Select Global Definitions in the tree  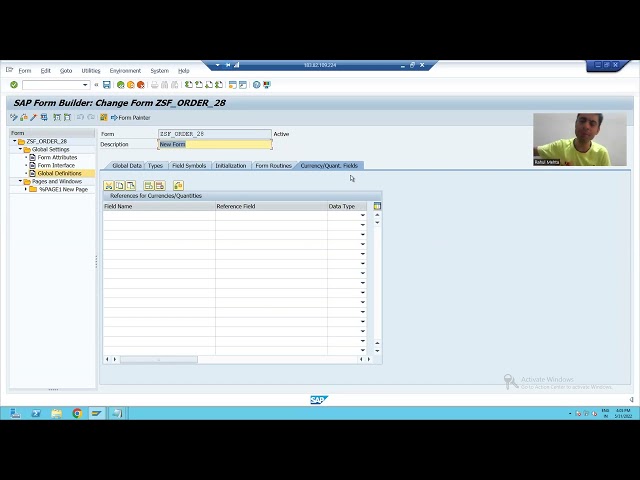click(x=59, y=173)
